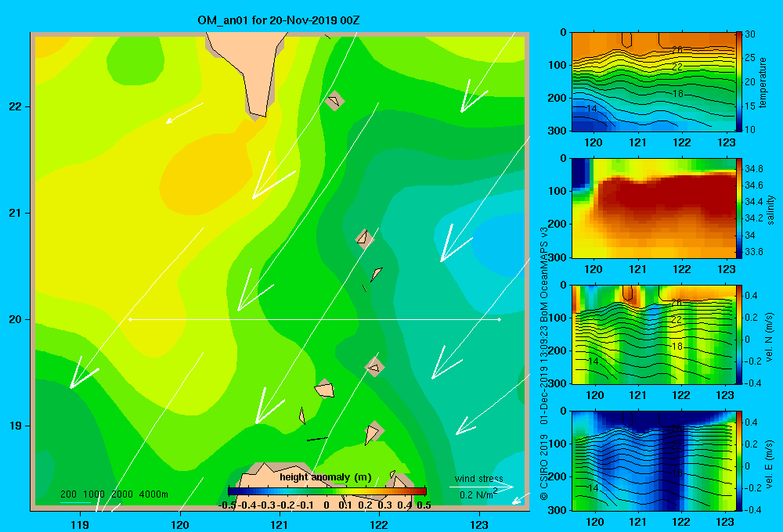Viewport: 783px width, 532px height.
Task: Click the height anomaly (m) label
Action: pos(326,477)
